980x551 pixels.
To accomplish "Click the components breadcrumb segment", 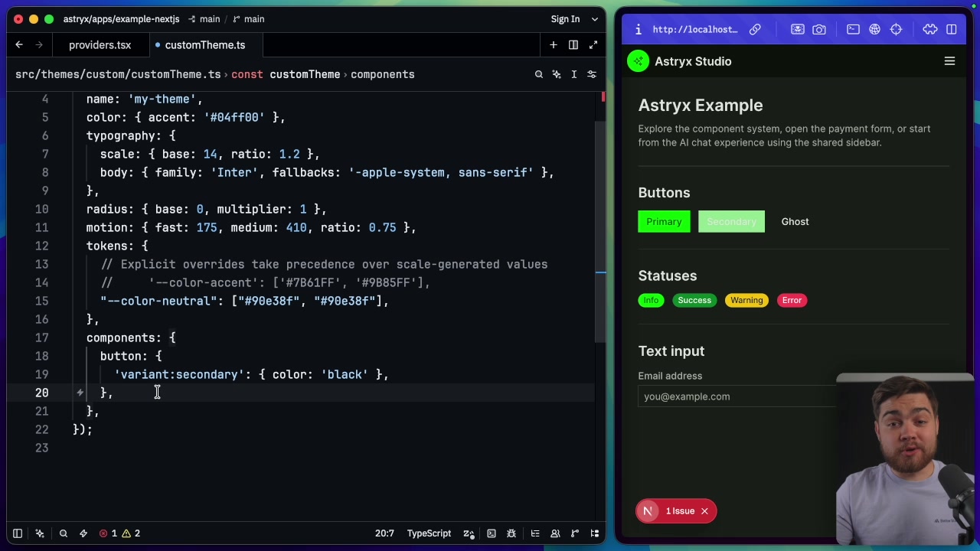I will click(x=383, y=74).
